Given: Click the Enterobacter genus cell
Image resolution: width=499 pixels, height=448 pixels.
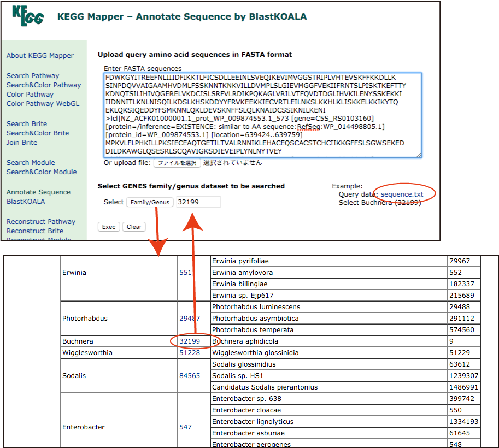Looking at the screenshot, I should tap(119, 420).
